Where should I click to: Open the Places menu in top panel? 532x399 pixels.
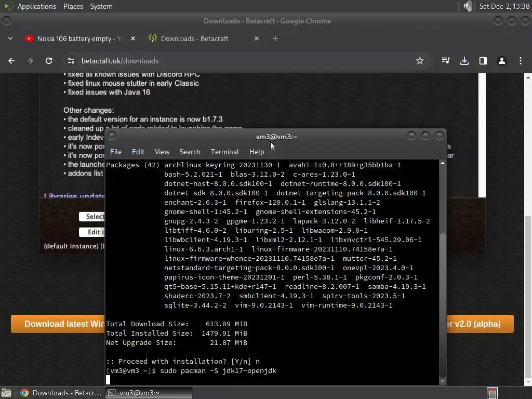73,6
